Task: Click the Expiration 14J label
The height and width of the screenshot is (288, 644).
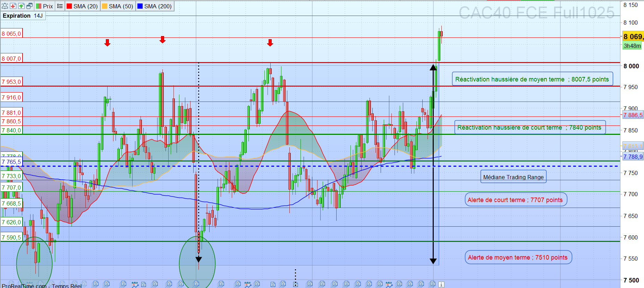Action: [23, 16]
